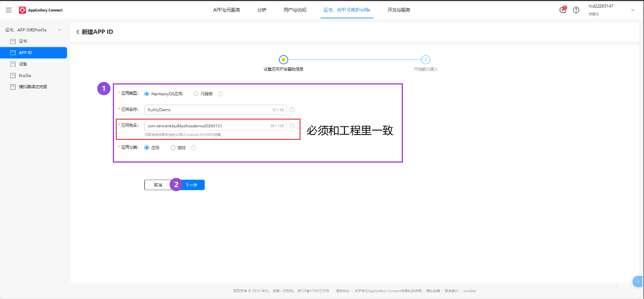
Task: Select the 元服务 radio button
Action: (196, 94)
